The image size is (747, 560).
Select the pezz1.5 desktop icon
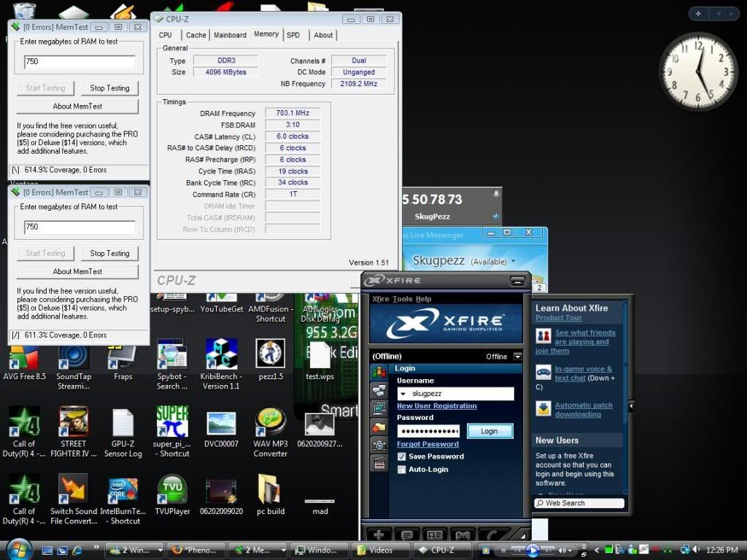click(x=270, y=360)
